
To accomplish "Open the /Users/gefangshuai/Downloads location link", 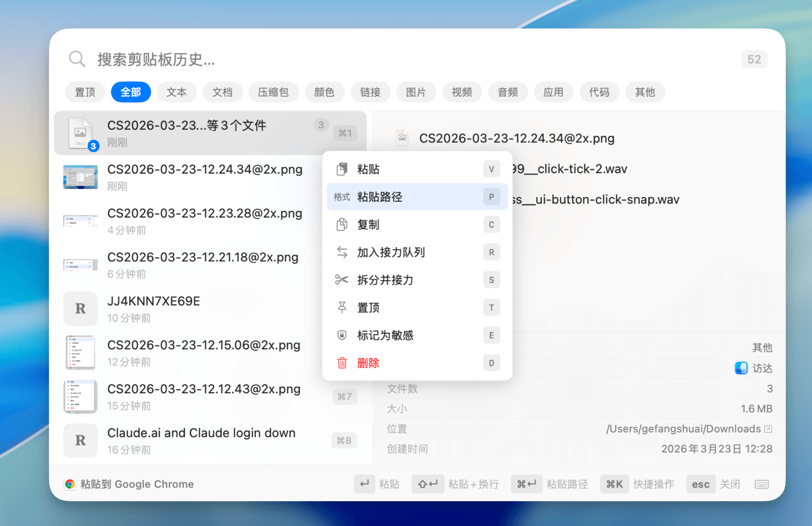I will click(x=684, y=429).
